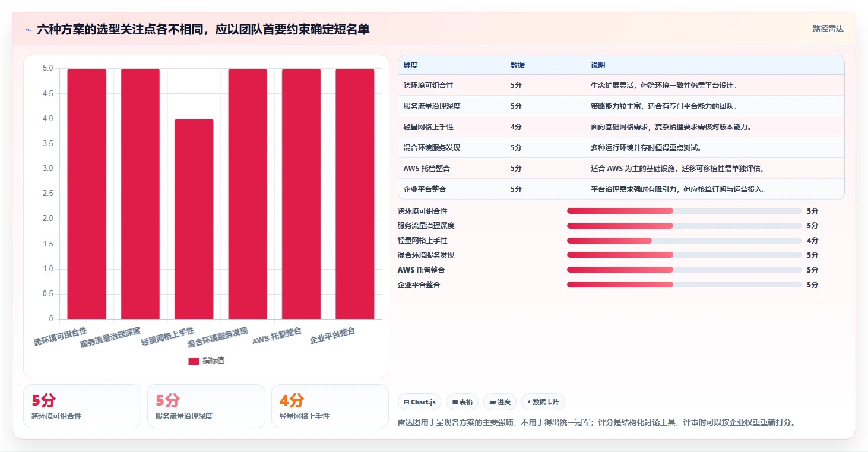Click table cell 轻量网格上手性

pos(428,127)
